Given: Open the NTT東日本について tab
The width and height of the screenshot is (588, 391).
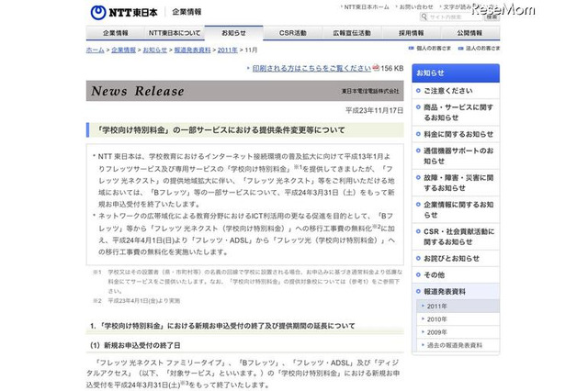Looking at the screenshot, I should [175, 33].
